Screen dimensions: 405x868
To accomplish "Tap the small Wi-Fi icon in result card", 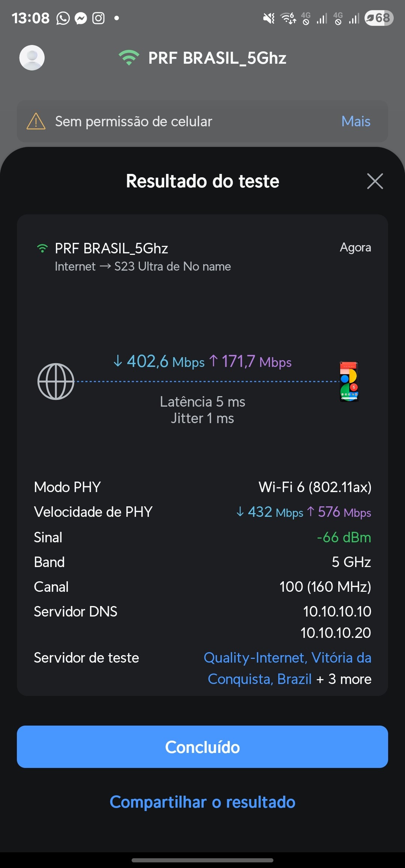I will (x=42, y=248).
